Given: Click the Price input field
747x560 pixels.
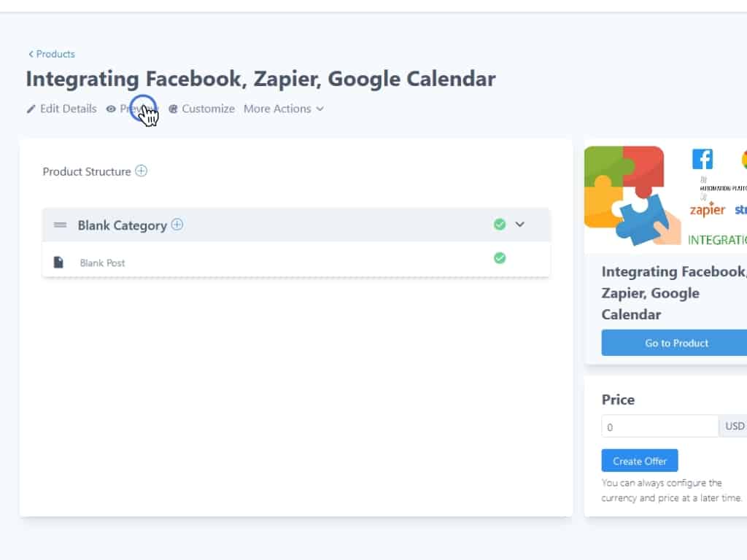Looking at the screenshot, I should [x=660, y=426].
